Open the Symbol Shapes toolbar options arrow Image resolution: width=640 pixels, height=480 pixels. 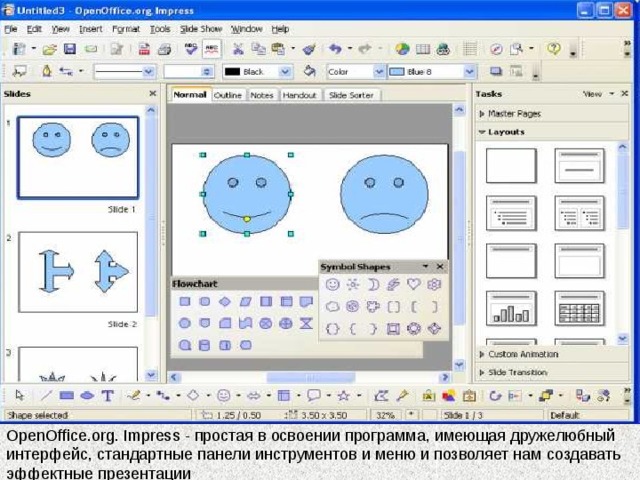(425, 267)
